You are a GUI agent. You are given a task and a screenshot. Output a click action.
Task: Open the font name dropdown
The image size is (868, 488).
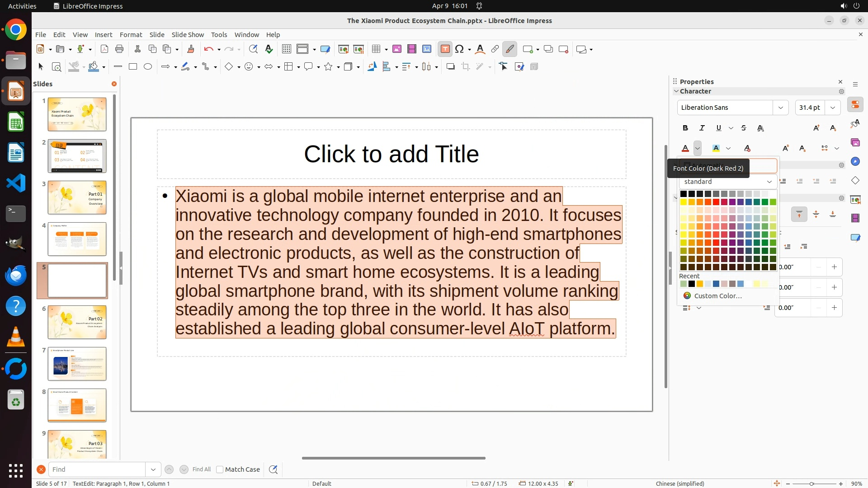pyautogui.click(x=780, y=108)
